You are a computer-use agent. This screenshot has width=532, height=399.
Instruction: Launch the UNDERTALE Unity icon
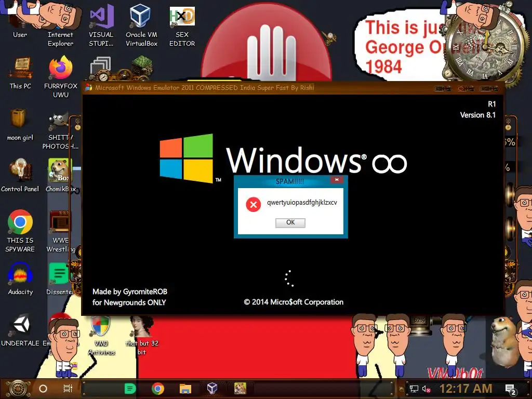[x=20, y=330]
